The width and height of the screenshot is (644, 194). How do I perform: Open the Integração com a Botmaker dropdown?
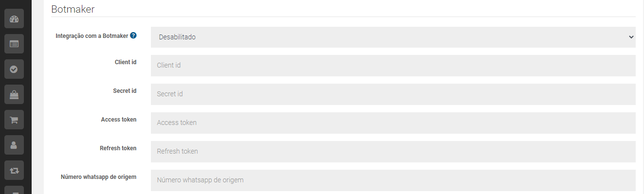coord(393,37)
